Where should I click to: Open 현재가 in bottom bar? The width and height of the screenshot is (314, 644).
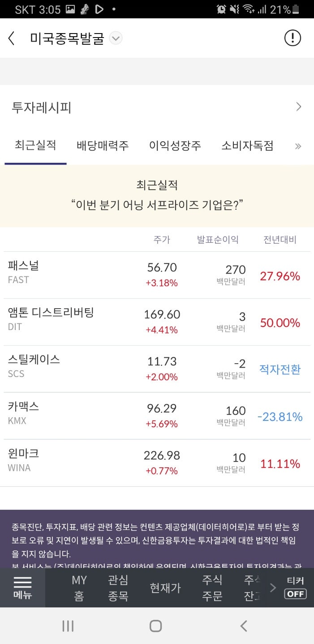[x=165, y=588]
